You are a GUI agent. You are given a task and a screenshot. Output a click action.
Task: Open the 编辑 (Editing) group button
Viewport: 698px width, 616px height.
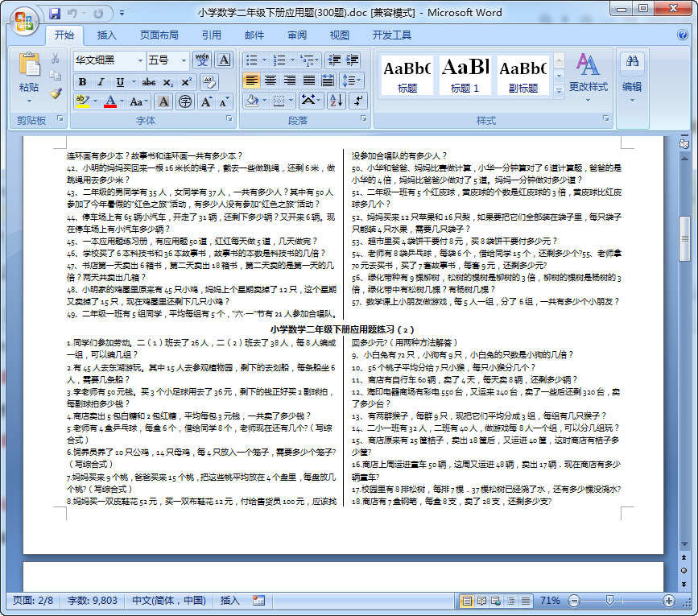[632, 77]
